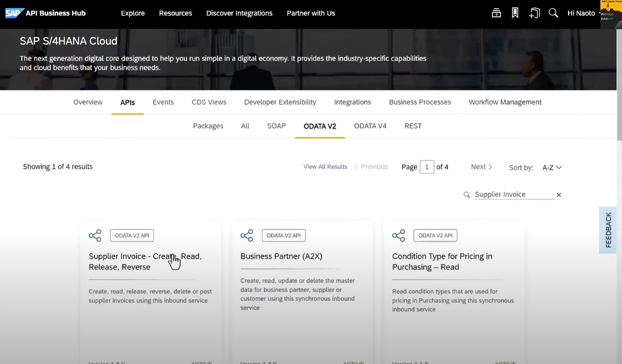Select the ODATA V2 filter tab
622x364 pixels.
point(320,126)
